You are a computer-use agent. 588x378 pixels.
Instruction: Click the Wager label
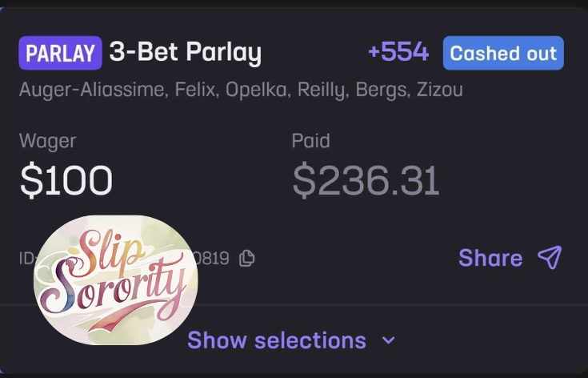pos(47,142)
